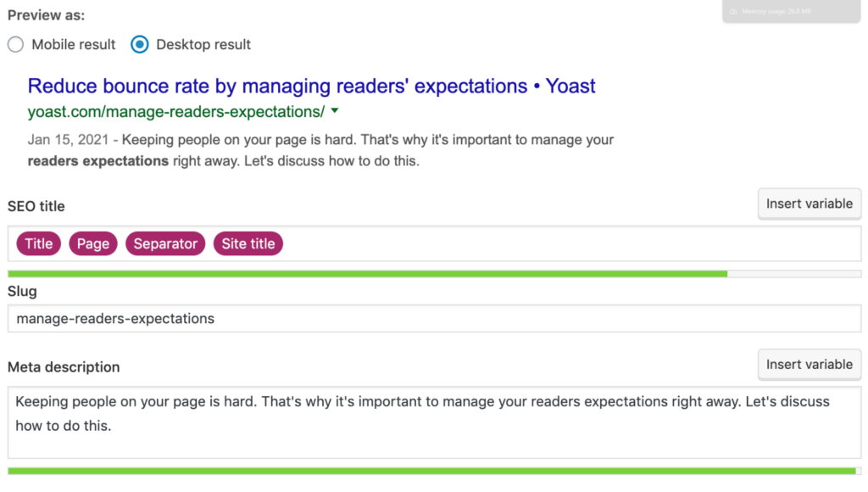The image size is (868, 492).
Task: Click the Meta description length progress bar
Action: pyautogui.click(x=435, y=471)
